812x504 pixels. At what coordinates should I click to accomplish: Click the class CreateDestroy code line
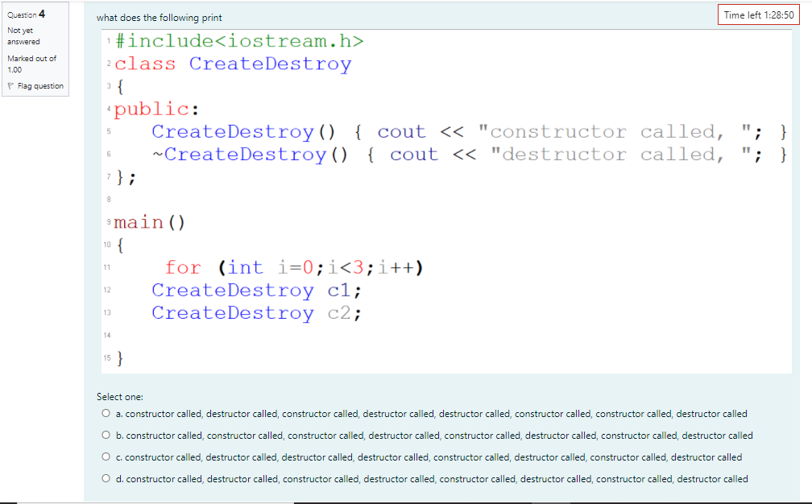click(233, 64)
